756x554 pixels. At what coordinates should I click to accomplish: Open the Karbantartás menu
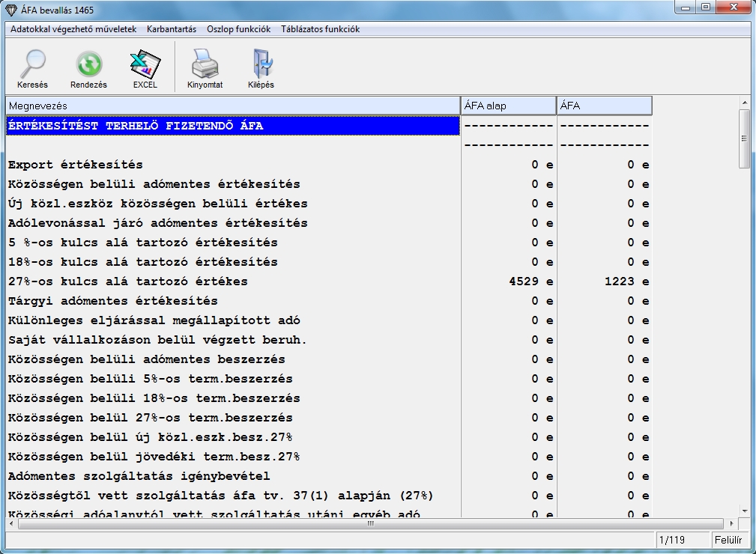tap(172, 29)
